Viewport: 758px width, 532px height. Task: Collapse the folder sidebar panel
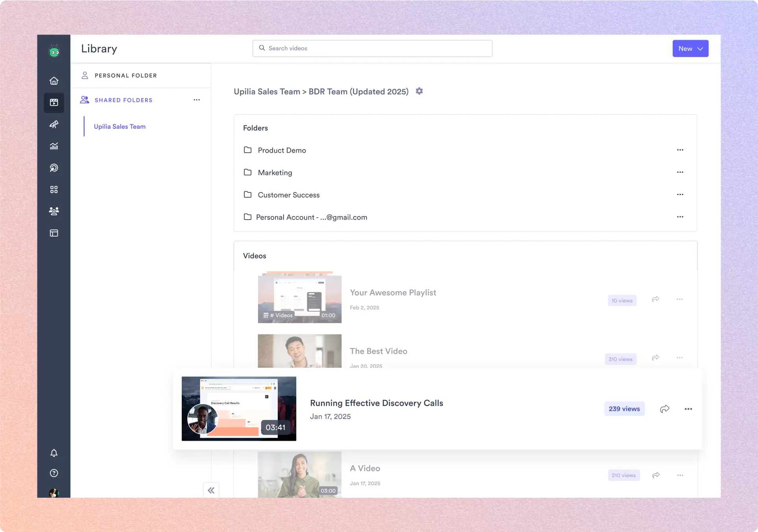211,490
